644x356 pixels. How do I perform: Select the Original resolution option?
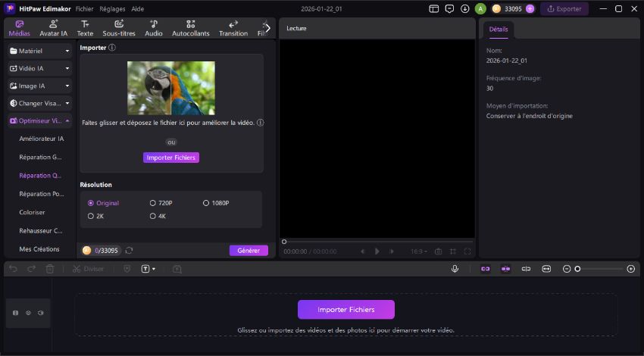[103, 203]
